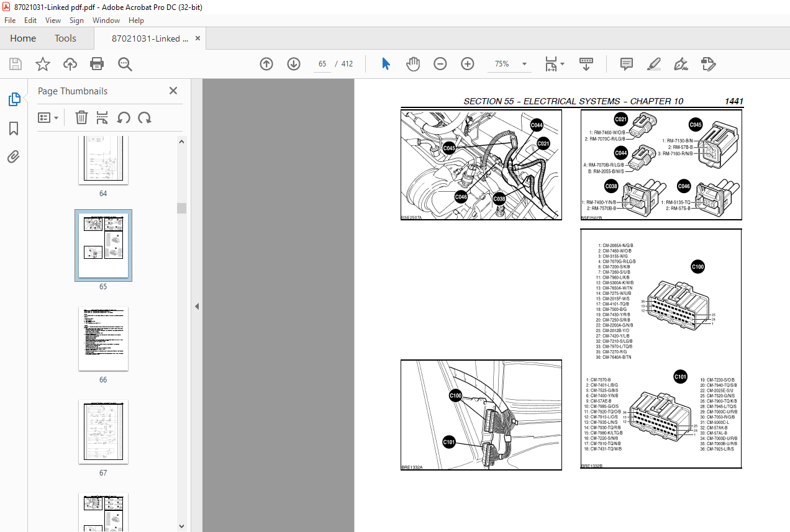Click the thumbnails scrollbar up arrow

pos(181,142)
